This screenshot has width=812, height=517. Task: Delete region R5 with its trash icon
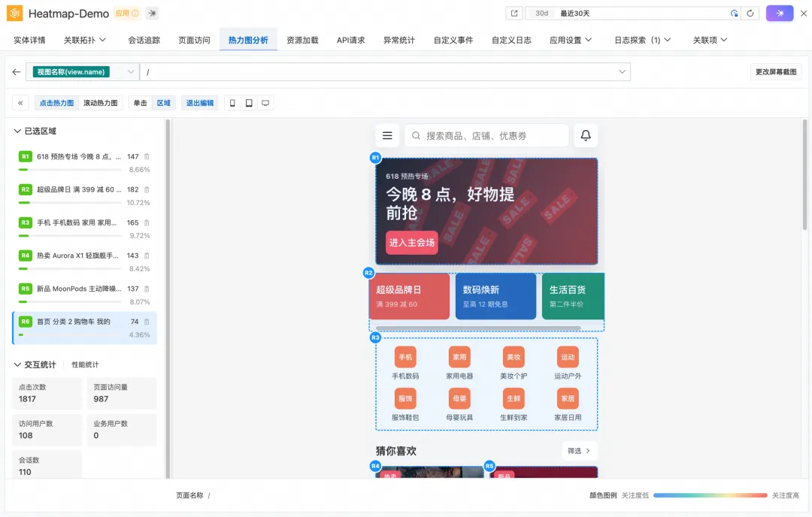pos(147,289)
